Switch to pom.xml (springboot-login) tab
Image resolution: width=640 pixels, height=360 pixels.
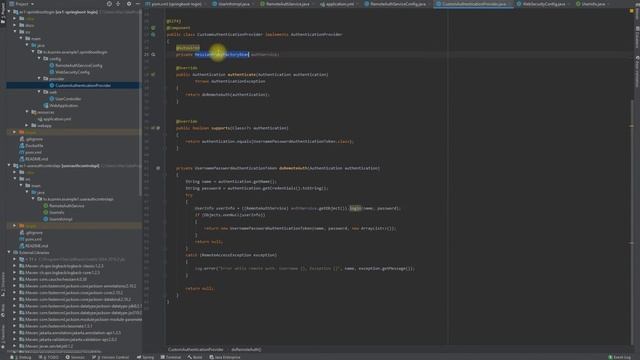175,4
